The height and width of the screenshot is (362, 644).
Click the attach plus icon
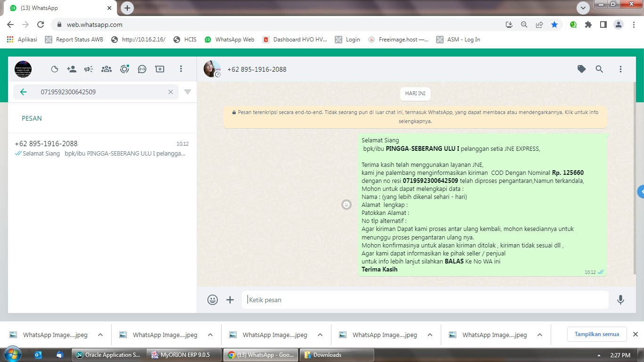230,300
